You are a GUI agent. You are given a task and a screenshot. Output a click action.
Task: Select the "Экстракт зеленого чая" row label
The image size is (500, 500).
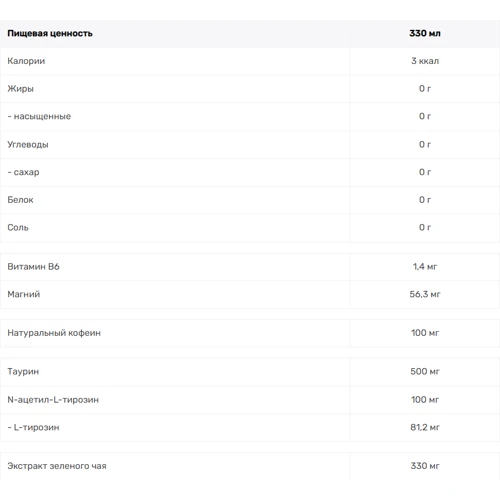coord(57,466)
